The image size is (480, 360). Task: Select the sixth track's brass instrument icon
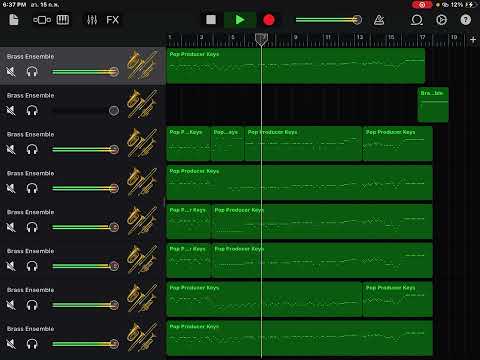[143, 260]
